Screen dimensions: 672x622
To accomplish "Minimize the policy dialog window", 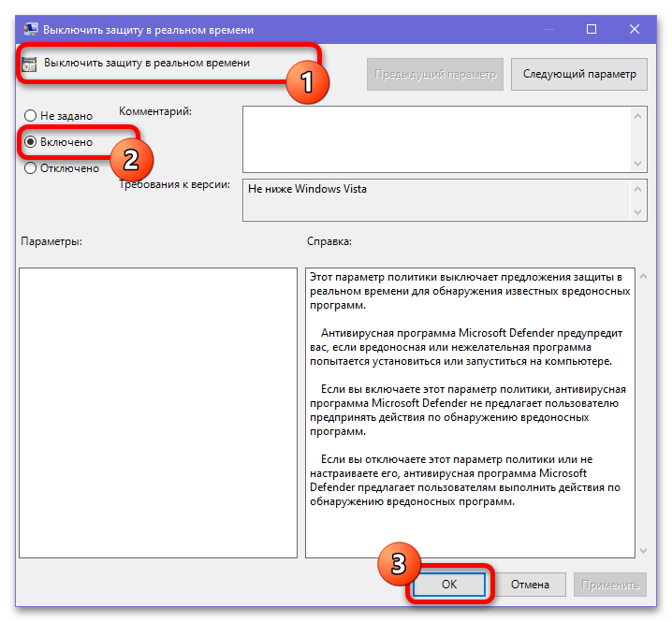I will pos(549,29).
